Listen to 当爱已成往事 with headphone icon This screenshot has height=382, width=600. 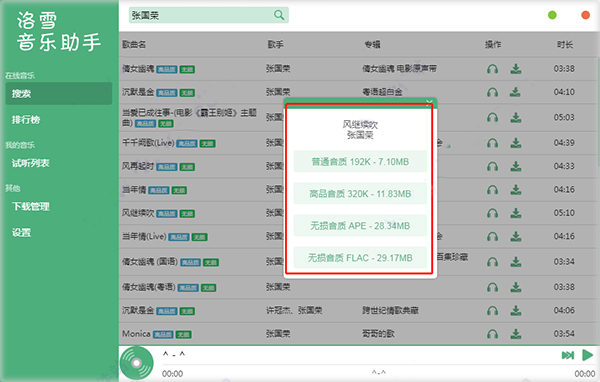(x=492, y=118)
